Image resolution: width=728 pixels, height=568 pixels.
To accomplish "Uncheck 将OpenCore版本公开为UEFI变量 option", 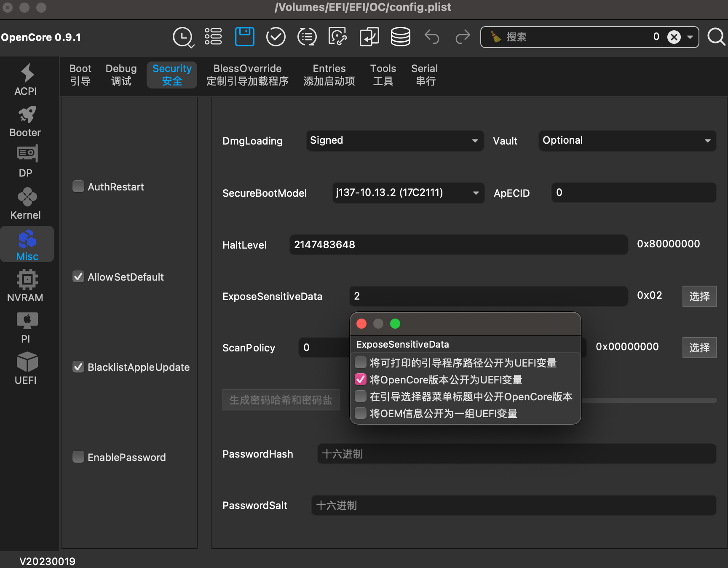I will tap(361, 379).
